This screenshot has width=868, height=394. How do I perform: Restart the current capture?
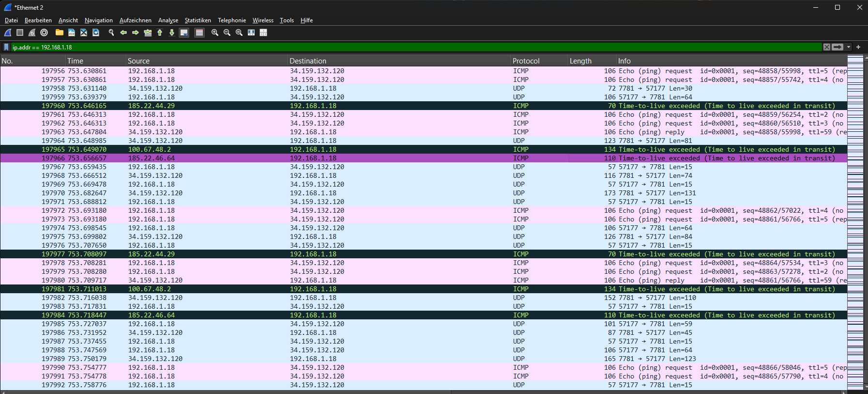point(32,32)
